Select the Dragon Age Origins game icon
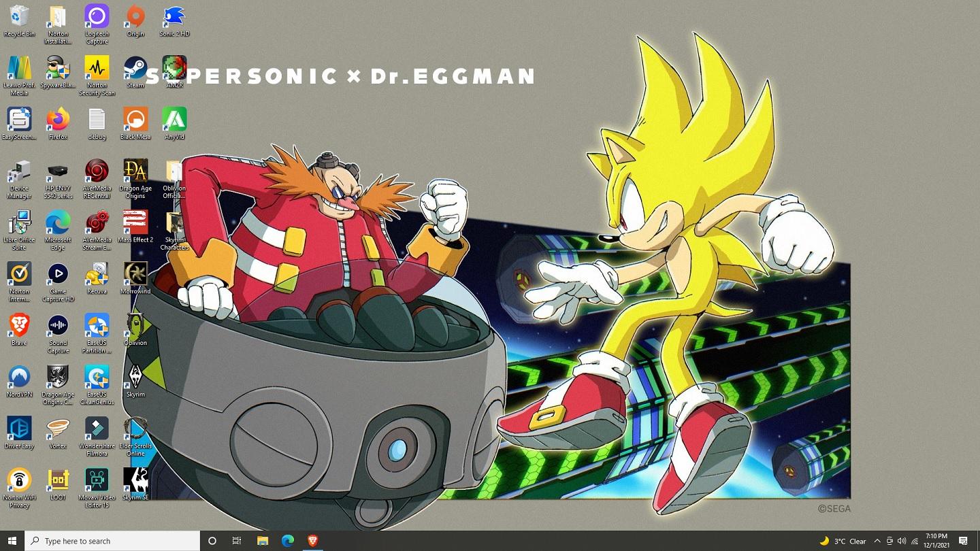The width and height of the screenshot is (980, 551). tap(135, 179)
